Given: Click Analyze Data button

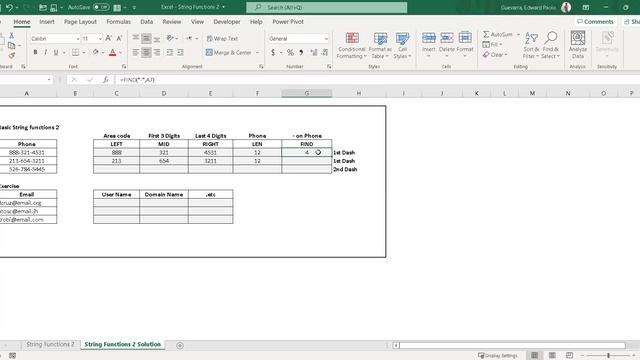Looking at the screenshot, I should click(578, 45).
